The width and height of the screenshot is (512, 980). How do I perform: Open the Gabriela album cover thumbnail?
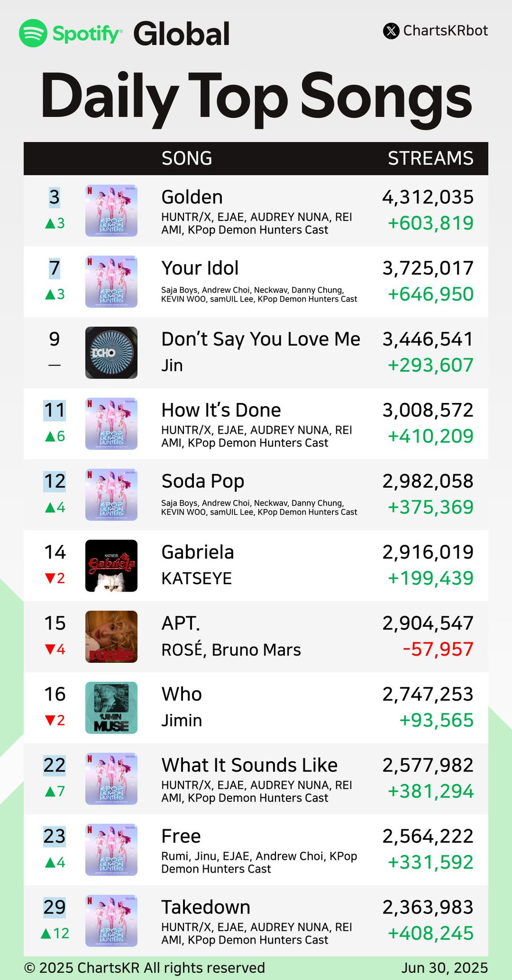[x=111, y=566]
